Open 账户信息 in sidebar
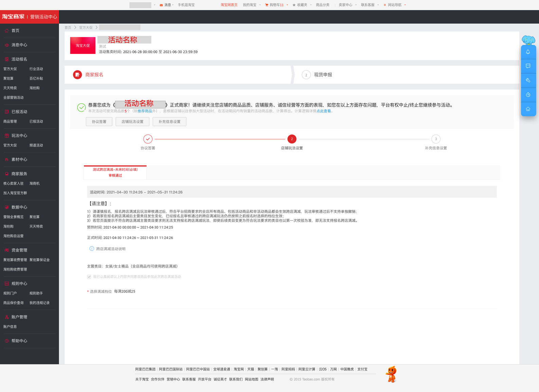539x392 pixels. tap(10, 327)
